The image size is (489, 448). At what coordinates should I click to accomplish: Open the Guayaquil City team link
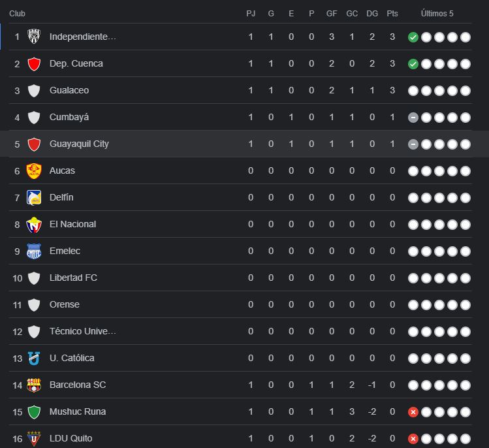tap(79, 144)
